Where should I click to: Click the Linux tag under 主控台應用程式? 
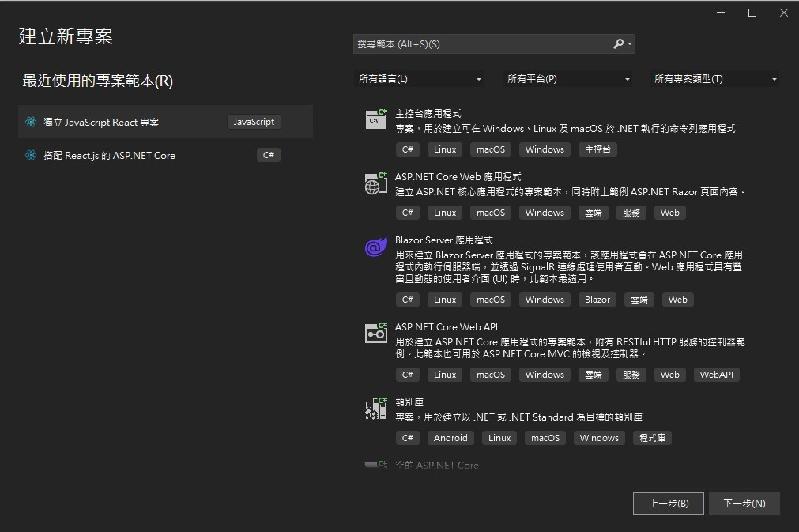445,149
